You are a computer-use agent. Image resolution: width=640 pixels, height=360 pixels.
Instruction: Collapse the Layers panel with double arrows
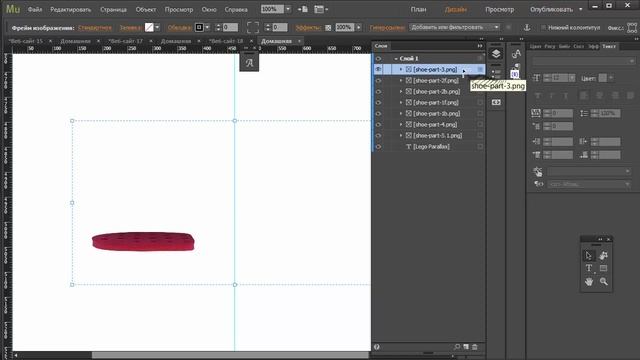480,46
